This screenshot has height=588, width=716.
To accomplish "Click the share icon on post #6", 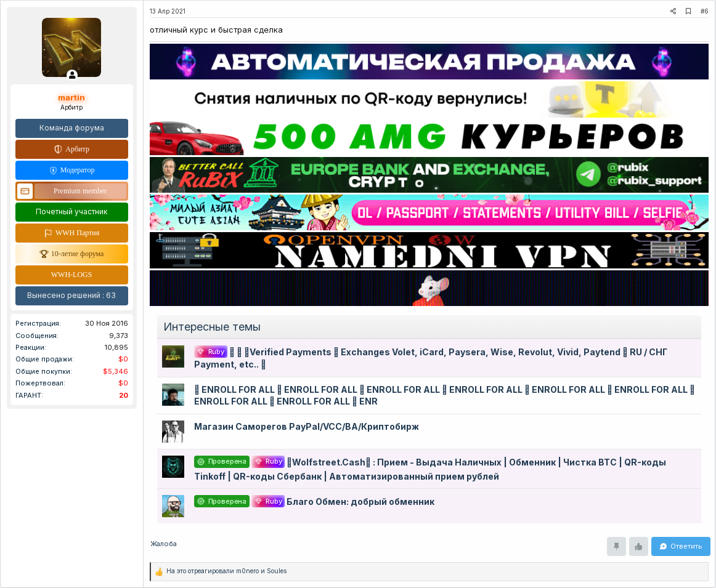I will pyautogui.click(x=673, y=11).
